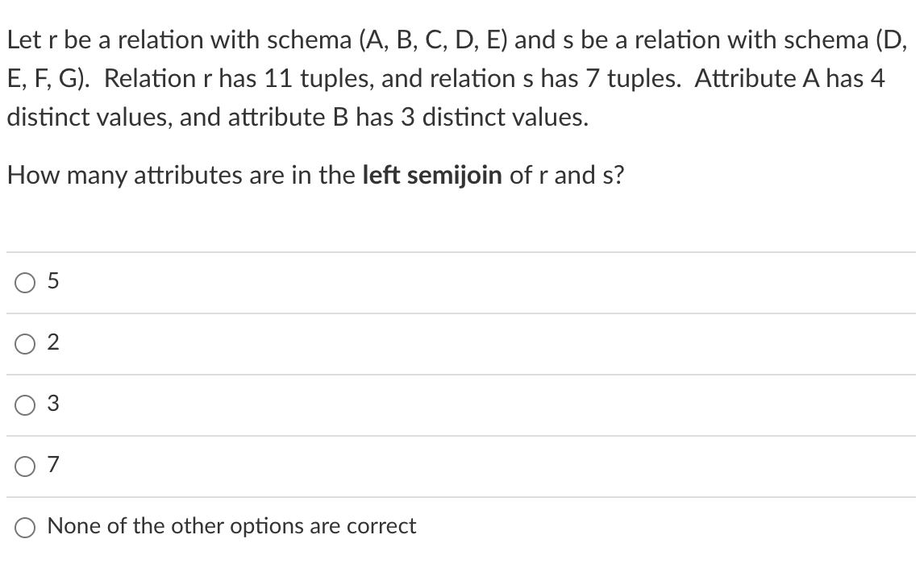924x564 pixels.
Task: Click the 'None of the other options' text
Action: [x=232, y=526]
